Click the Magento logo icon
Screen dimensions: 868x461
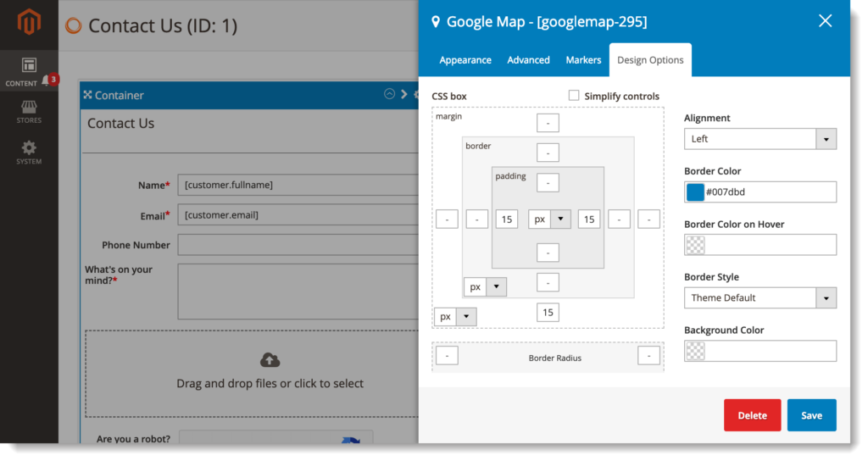pos(29,23)
